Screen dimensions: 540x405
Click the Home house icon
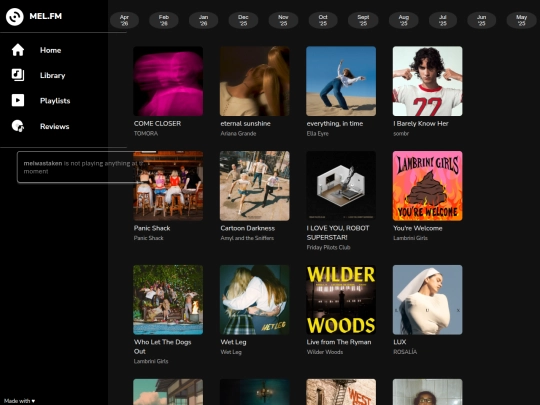coord(18,50)
